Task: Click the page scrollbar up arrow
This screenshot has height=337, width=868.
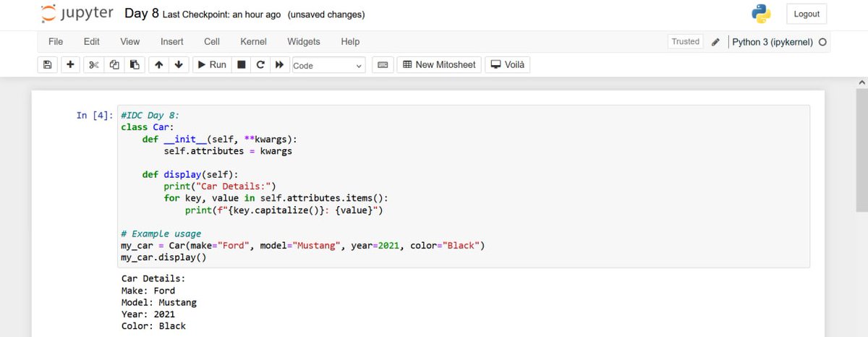Action: 861,82
